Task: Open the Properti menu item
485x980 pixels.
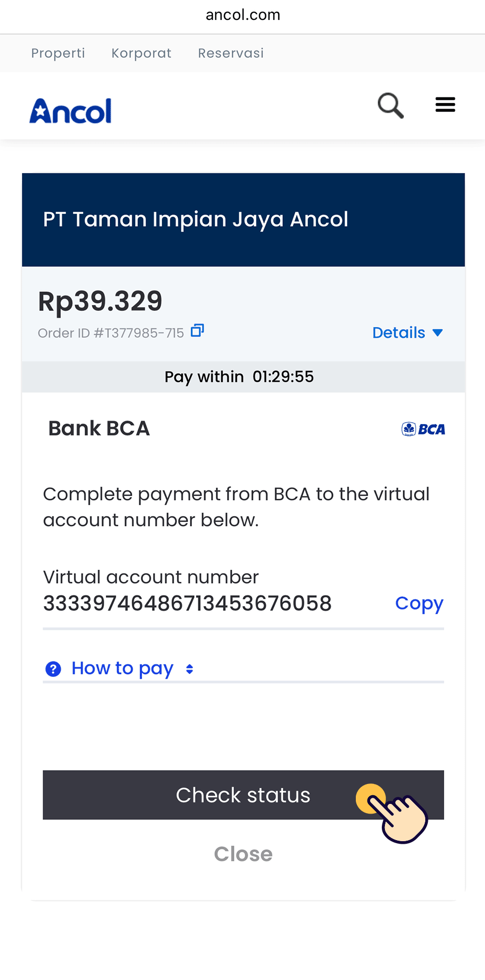Action: point(58,53)
